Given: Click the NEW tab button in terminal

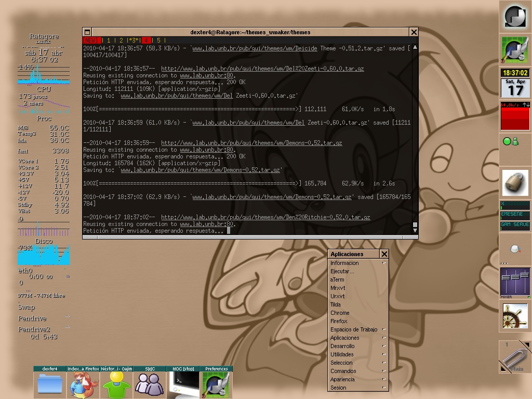Looking at the screenshot, I should (90, 41).
